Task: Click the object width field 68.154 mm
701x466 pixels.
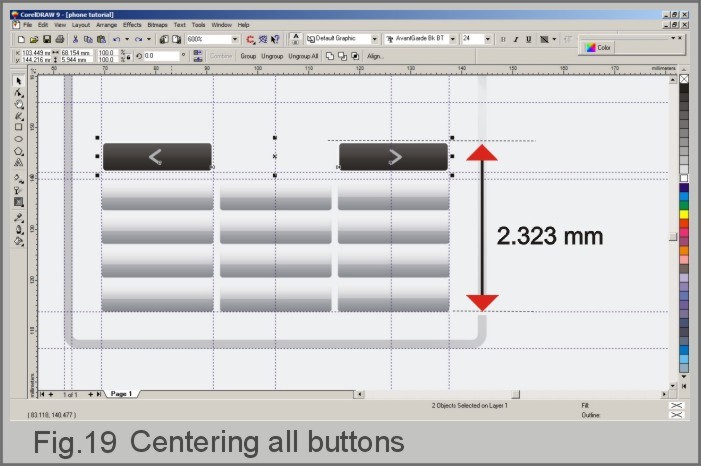Action: tap(76, 53)
